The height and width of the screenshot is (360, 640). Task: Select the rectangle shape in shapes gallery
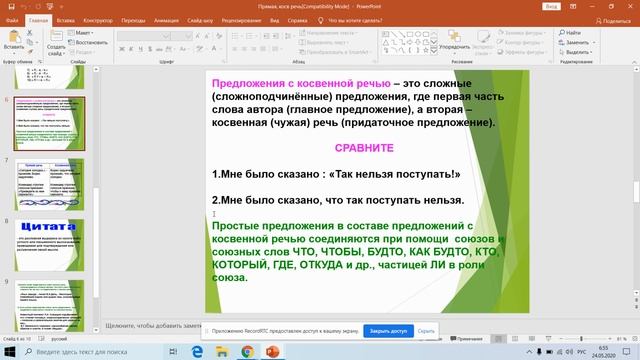[x=409, y=34]
